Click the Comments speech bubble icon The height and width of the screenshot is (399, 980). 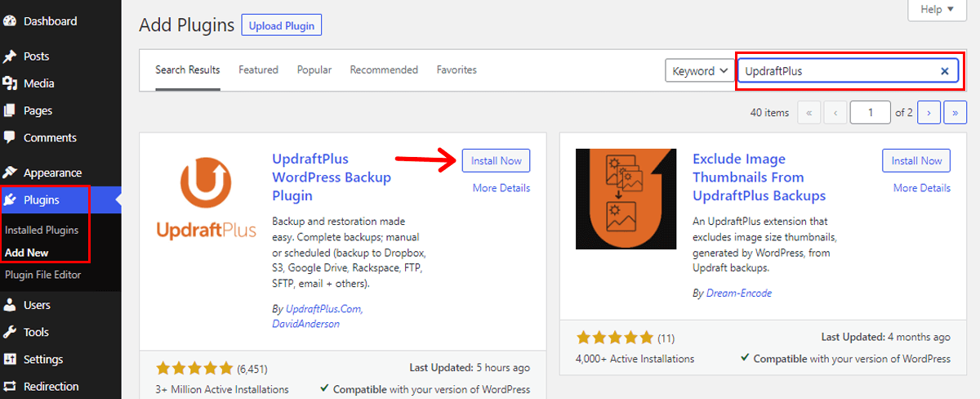[10, 137]
